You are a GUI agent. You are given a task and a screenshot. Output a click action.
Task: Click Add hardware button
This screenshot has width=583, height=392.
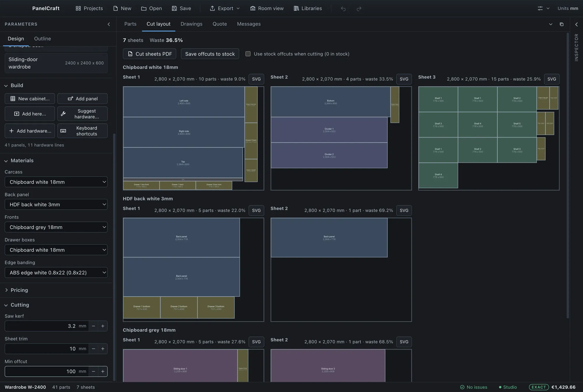click(x=30, y=131)
